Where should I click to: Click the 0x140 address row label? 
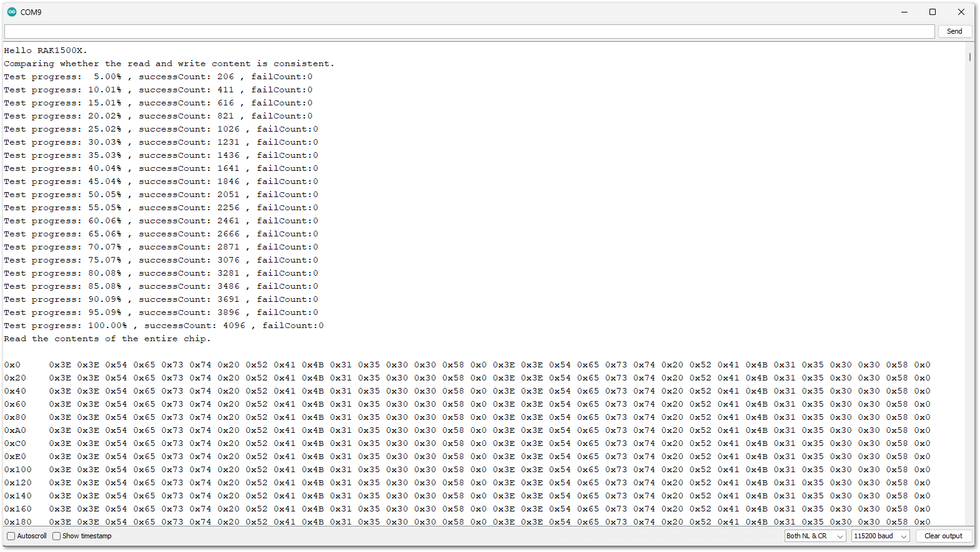(17, 496)
